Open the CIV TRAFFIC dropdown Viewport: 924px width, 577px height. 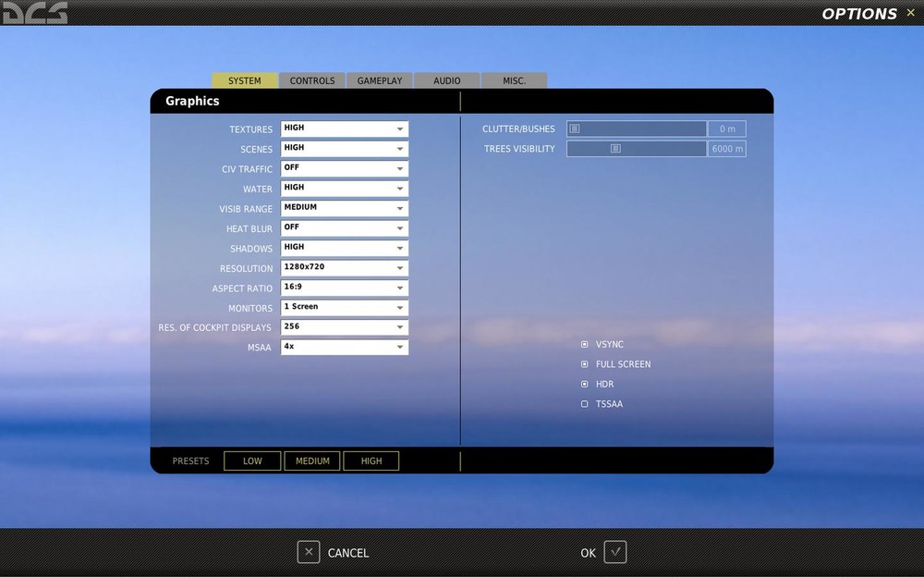344,168
